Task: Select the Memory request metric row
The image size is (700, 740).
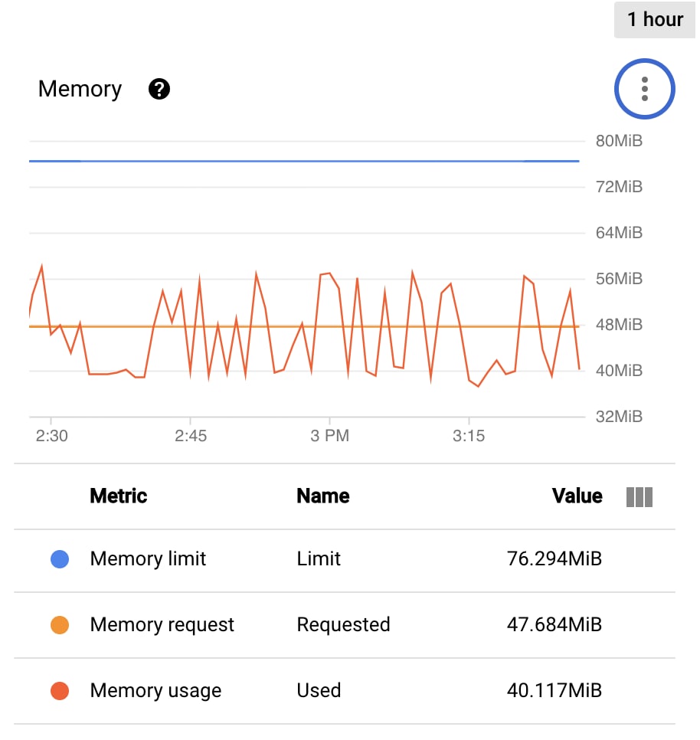Action: coord(345,625)
